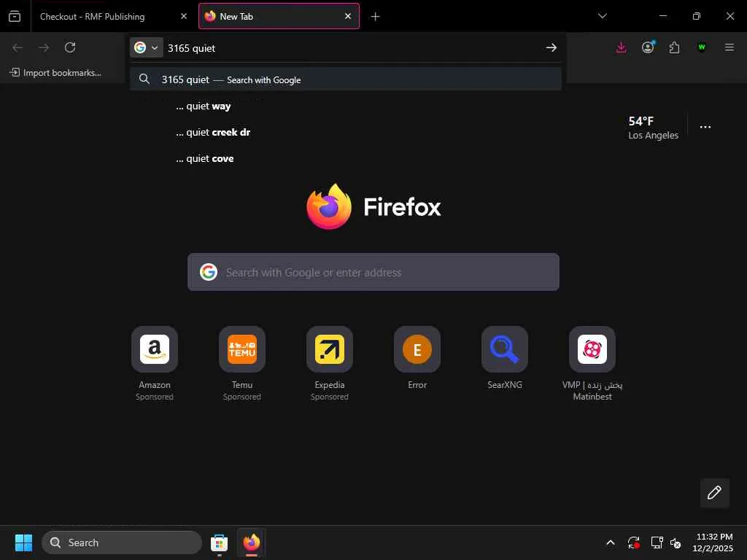Viewport: 747px width, 560px height.
Task: Close the New Tab tab
Action: click(348, 16)
